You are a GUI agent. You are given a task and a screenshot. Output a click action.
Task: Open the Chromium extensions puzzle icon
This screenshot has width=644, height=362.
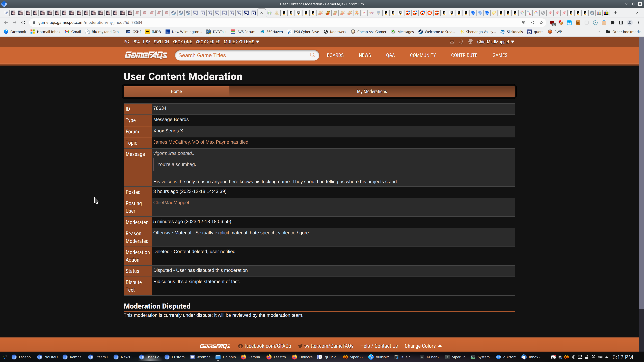pyautogui.click(x=612, y=22)
